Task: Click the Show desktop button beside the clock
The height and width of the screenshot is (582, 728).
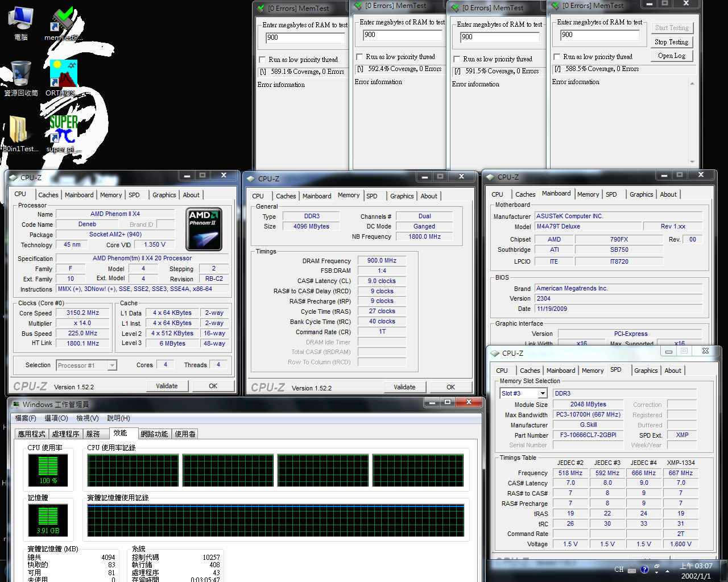Action: pos(724,571)
